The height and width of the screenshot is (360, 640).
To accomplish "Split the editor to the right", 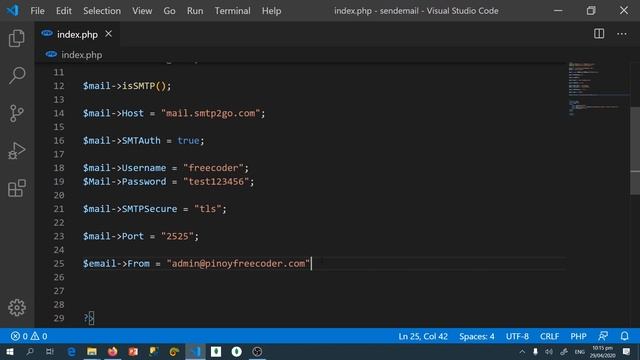I will (x=599, y=34).
